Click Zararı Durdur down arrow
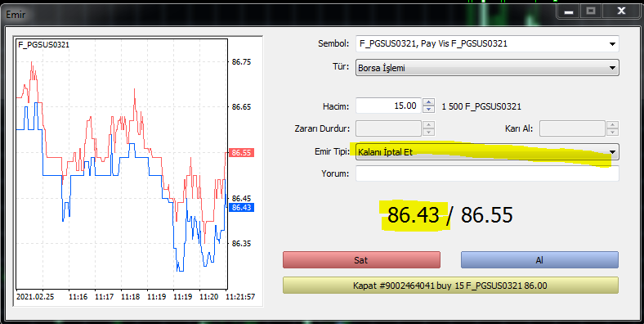Screen dimensions: 644x324 pos(428,132)
